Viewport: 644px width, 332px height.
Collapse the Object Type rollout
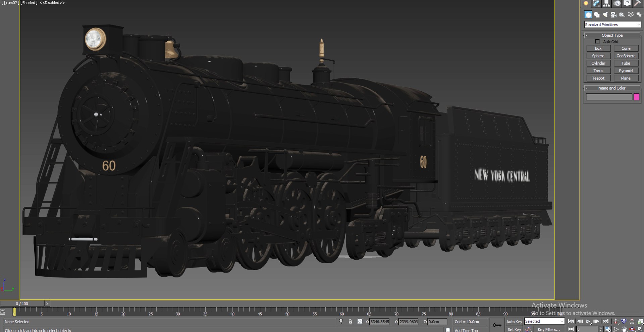coord(612,35)
